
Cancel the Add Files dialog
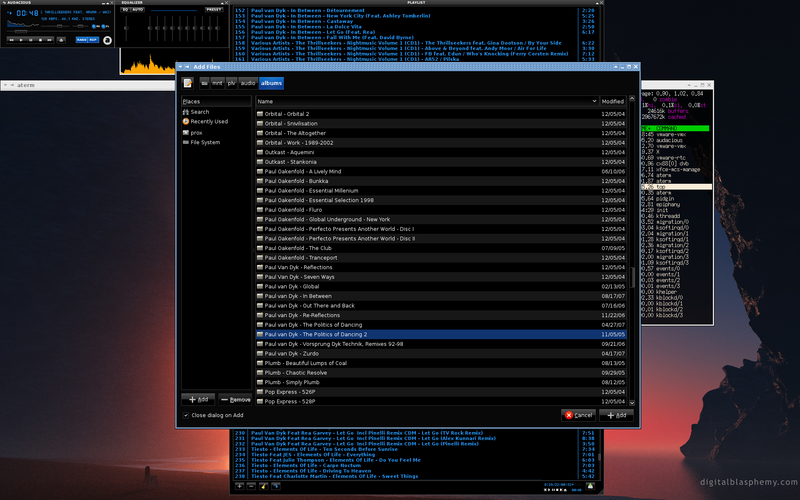[579, 415]
